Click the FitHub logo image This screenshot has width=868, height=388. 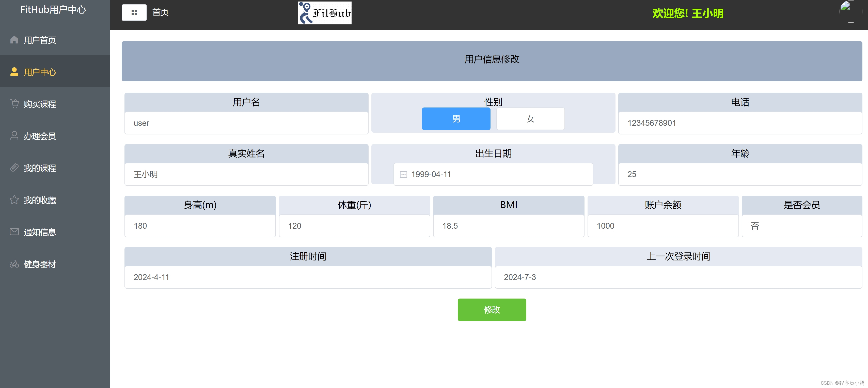click(x=324, y=13)
